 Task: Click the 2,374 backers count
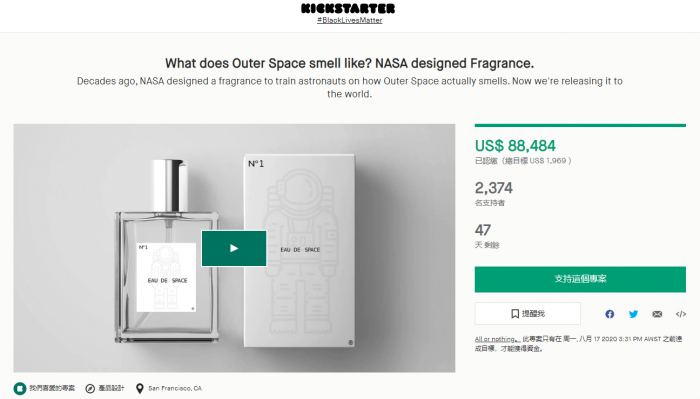click(494, 188)
